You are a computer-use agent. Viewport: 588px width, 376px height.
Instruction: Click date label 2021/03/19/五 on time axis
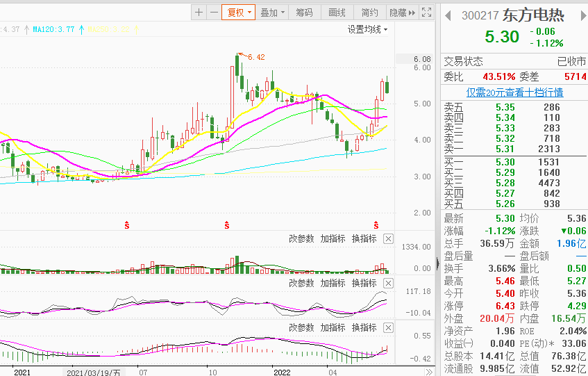tap(94, 373)
